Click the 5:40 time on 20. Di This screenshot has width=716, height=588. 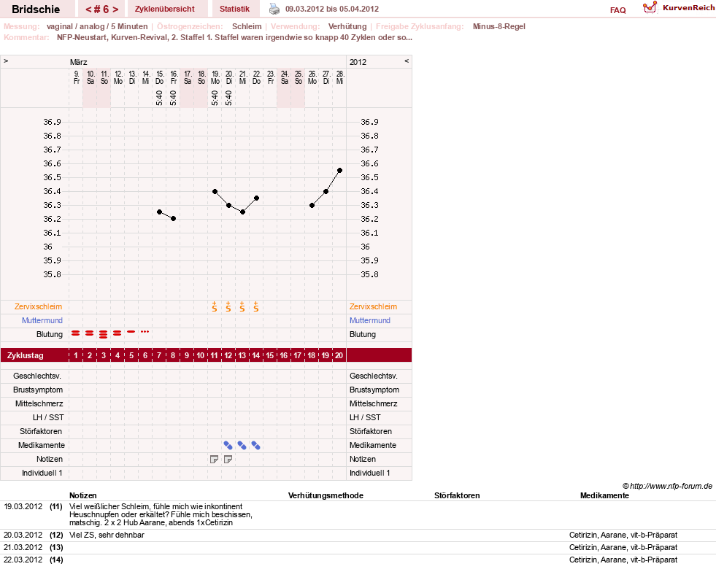pyautogui.click(x=228, y=98)
